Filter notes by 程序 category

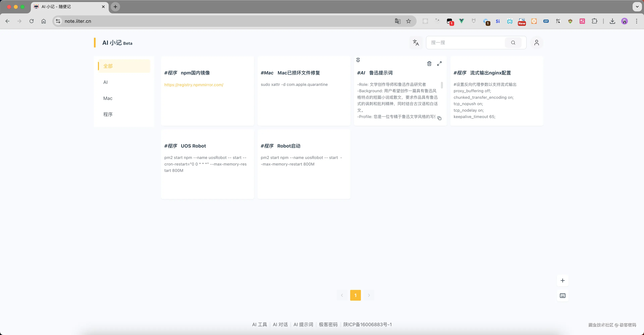108,114
